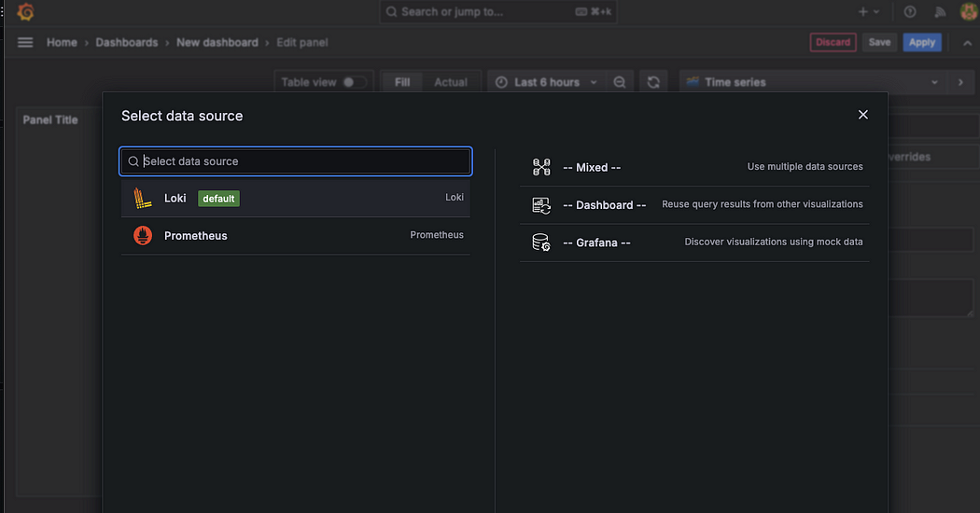
Task: Click the Grafana database icon
Action: click(541, 243)
